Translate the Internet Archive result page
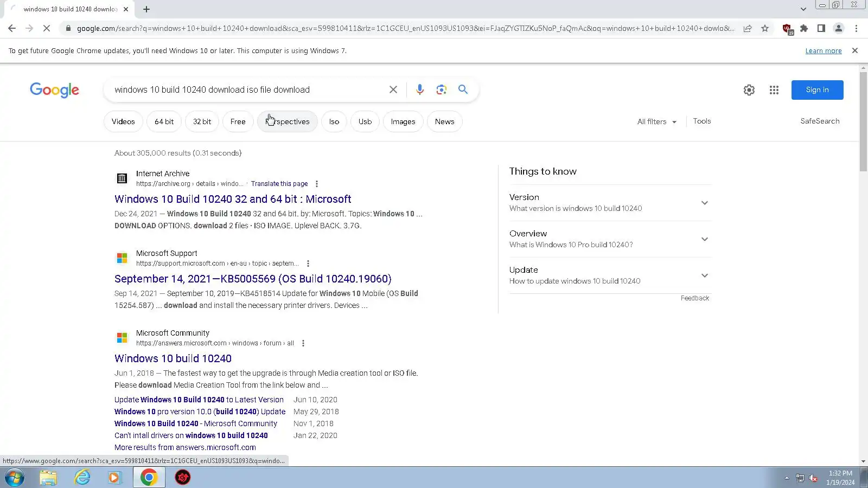 point(279,184)
